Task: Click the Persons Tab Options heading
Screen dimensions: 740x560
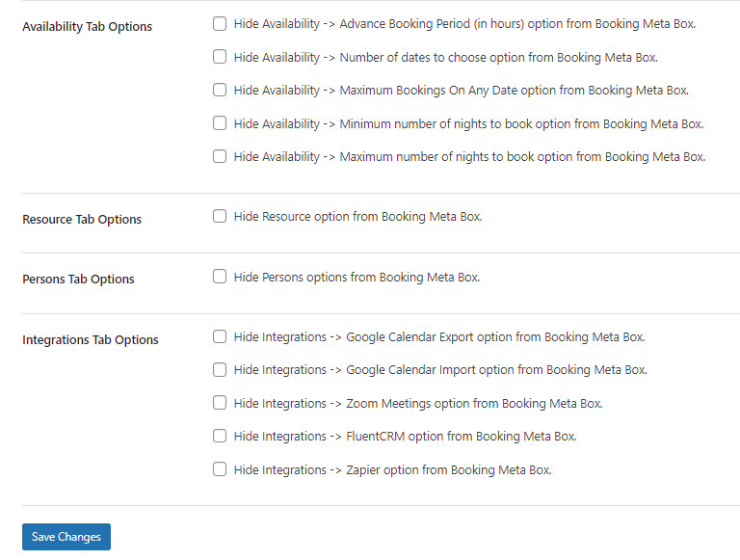Action: tap(78, 280)
